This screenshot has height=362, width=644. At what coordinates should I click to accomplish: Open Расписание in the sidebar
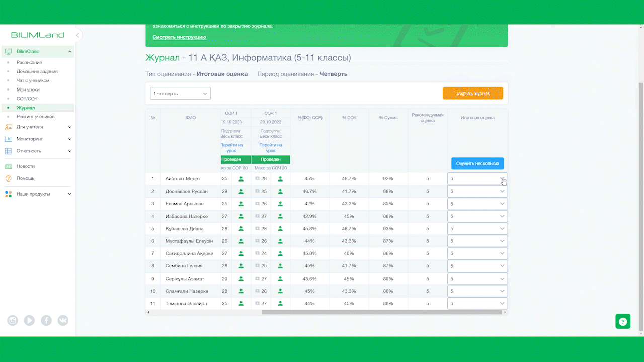pyautogui.click(x=29, y=62)
